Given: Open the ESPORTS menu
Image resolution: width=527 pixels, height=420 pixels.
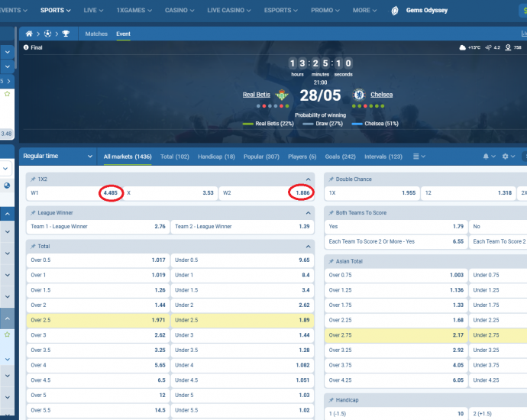Looking at the screenshot, I should [281, 11].
